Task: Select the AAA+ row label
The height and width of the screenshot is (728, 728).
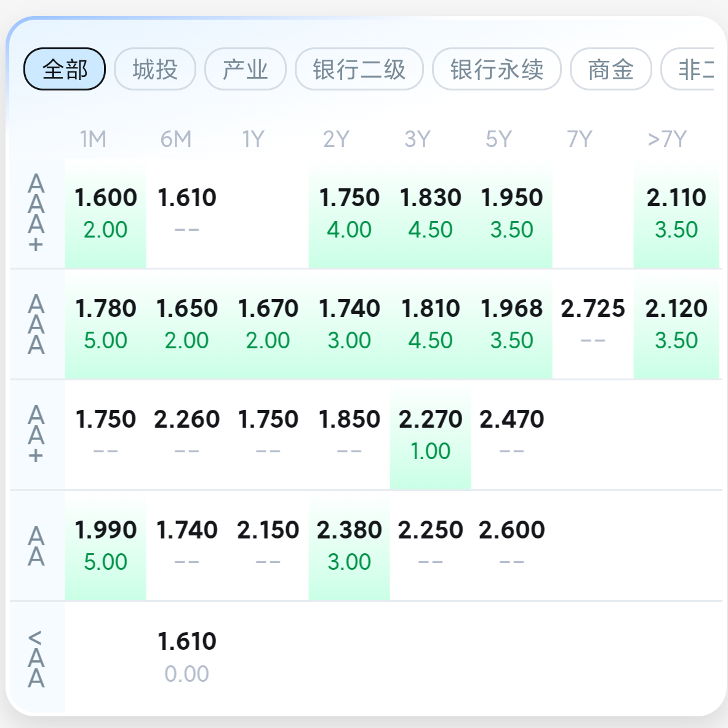Action: click(36, 213)
